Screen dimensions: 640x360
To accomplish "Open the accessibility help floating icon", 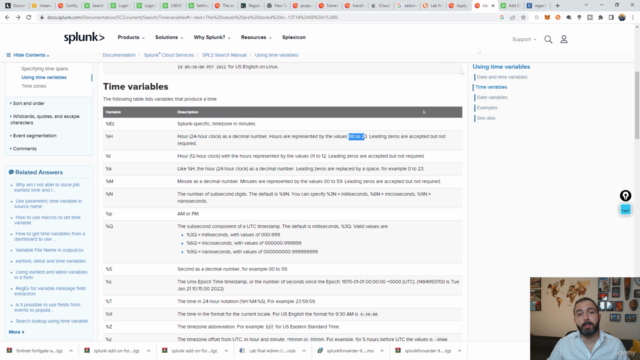I will 625,196.
